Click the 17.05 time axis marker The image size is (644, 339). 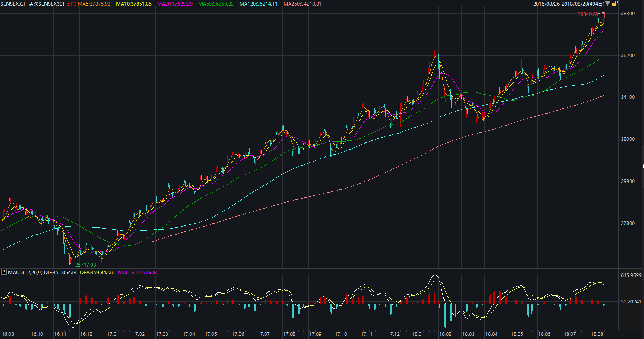tap(211, 334)
